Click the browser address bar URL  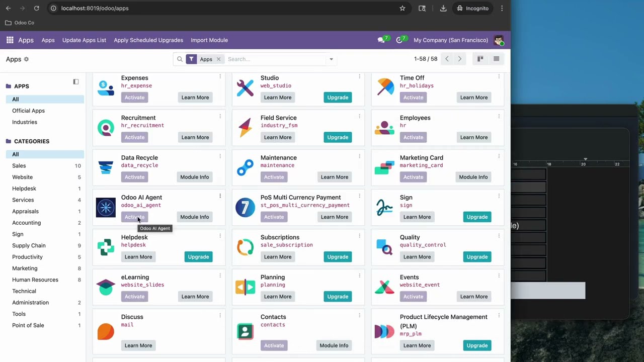pos(95,8)
